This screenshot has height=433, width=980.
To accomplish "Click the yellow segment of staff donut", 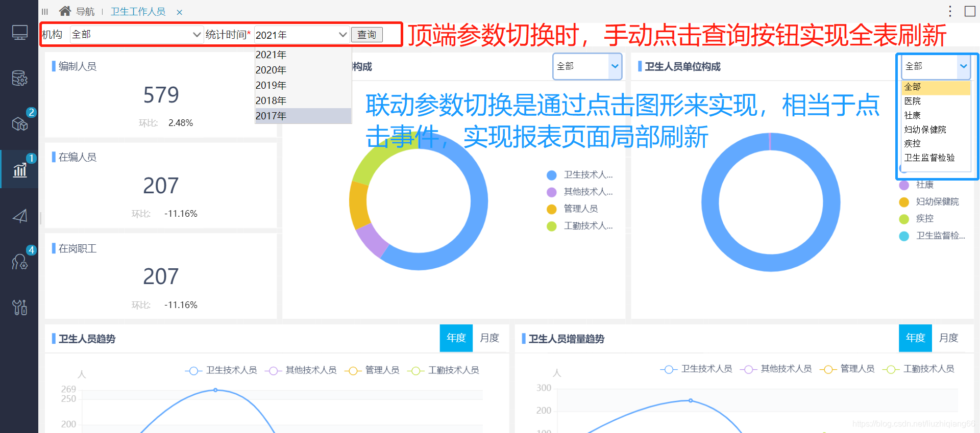I will [x=359, y=205].
